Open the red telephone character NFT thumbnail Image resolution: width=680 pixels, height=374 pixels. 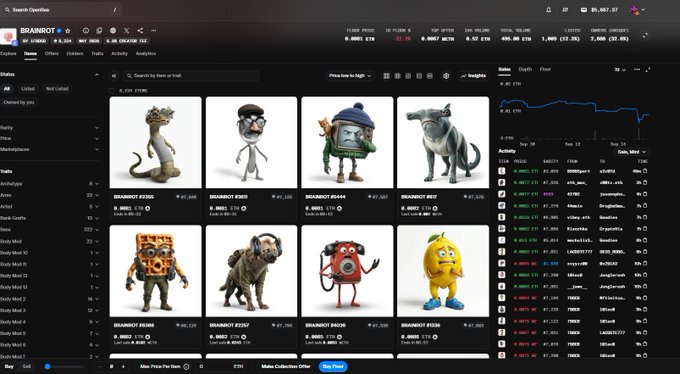(347, 271)
